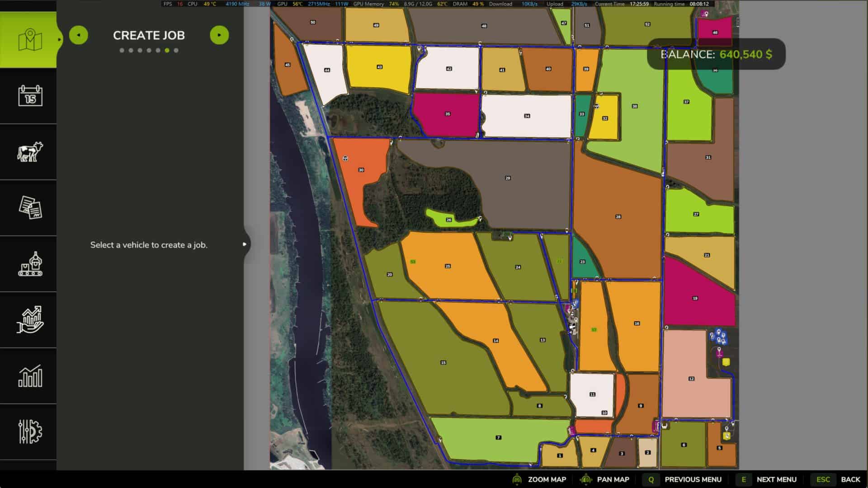Expand active sidebar tab arrow
The width and height of the screenshot is (868, 488).
click(x=59, y=40)
